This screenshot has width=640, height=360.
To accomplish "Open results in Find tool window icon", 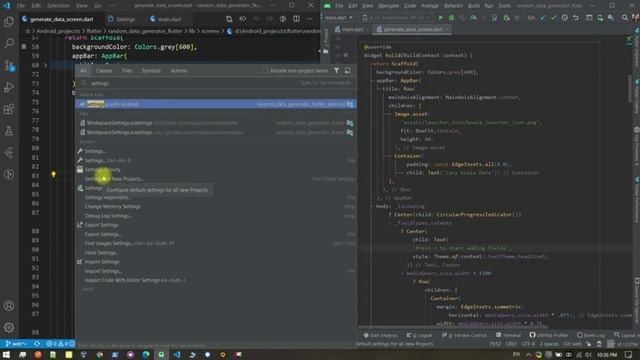I will (348, 71).
